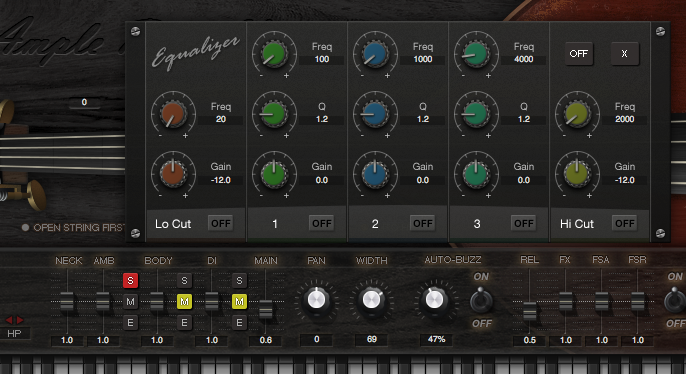Click the AUTO-BUZZ value field 47%
This screenshot has width=686, height=374.
click(x=436, y=339)
